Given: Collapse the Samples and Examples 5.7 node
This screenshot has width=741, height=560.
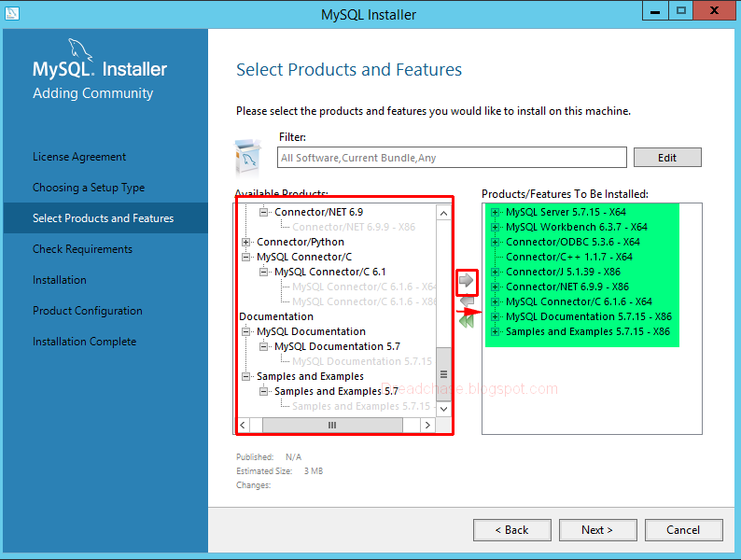Looking at the screenshot, I should pos(264,391).
